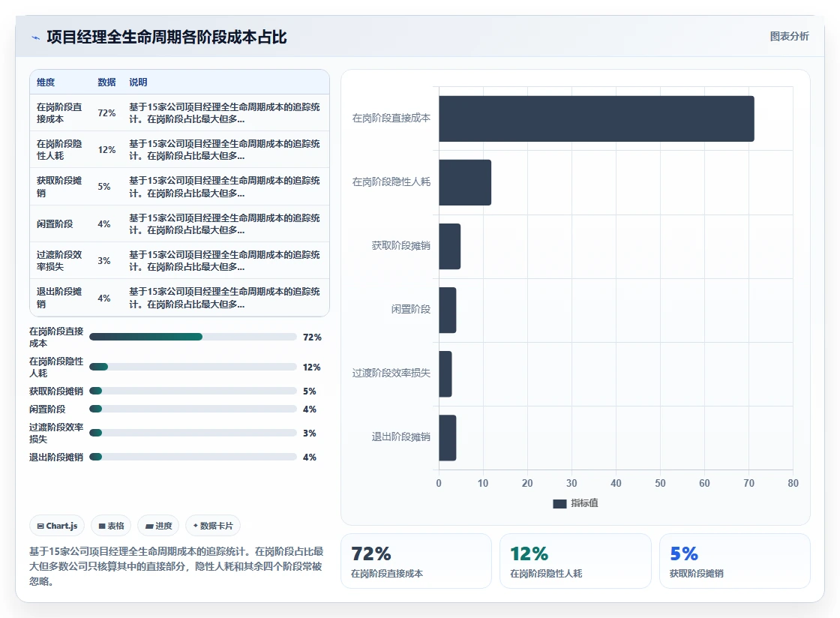Click the 退出阶段摊销 progress bar
Image resolution: width=840 pixels, height=618 pixels.
pyautogui.click(x=193, y=457)
